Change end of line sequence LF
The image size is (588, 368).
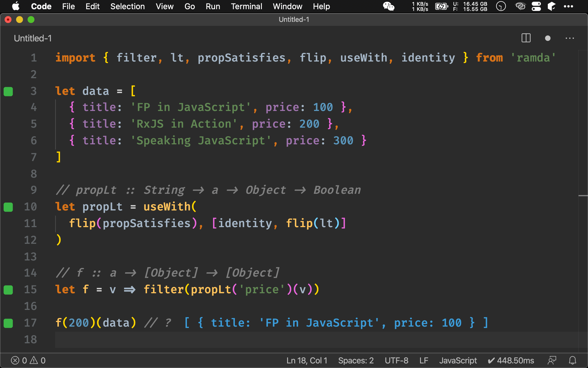pyautogui.click(x=423, y=361)
